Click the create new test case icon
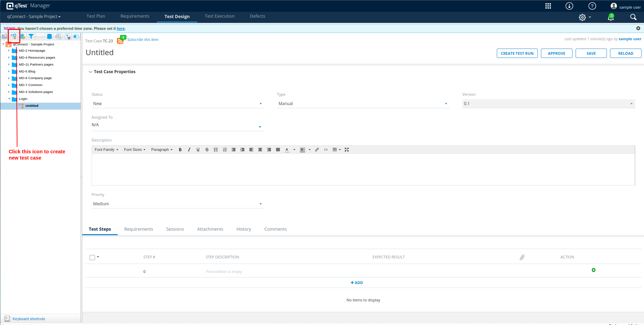Viewport: 644px width, 325px height. click(x=14, y=36)
